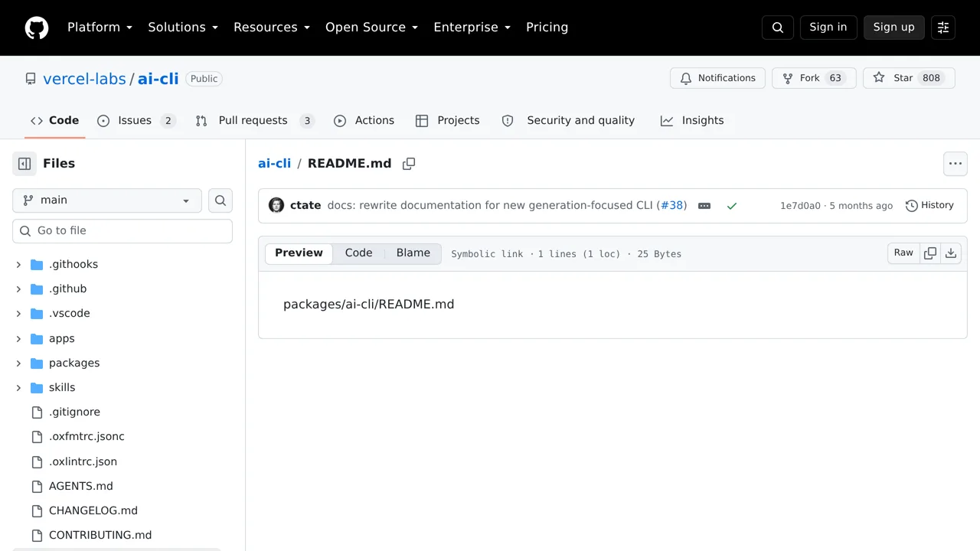Click the Sign up button
Viewport: 980px width, 551px height.
tap(894, 28)
